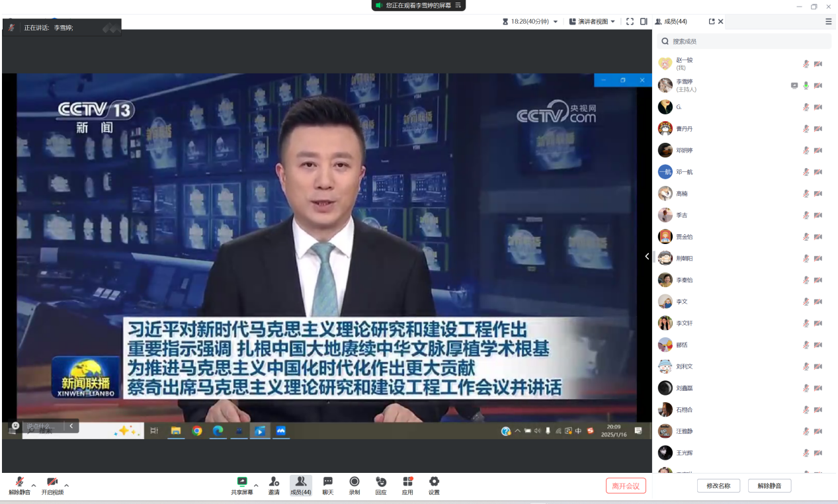This screenshot has height=504, width=838.
Task: Open the 聊天 chat panel
Action: pyautogui.click(x=327, y=482)
